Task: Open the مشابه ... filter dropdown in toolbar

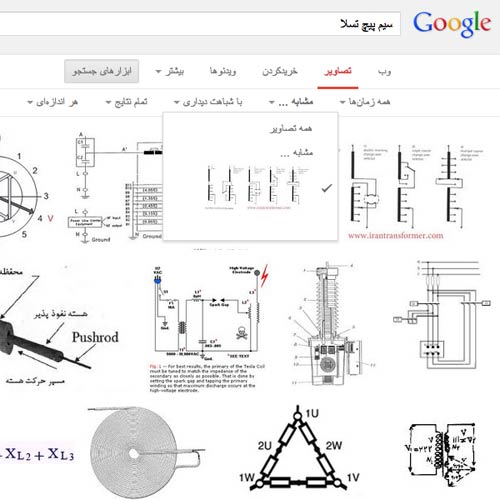Action: tap(291, 102)
